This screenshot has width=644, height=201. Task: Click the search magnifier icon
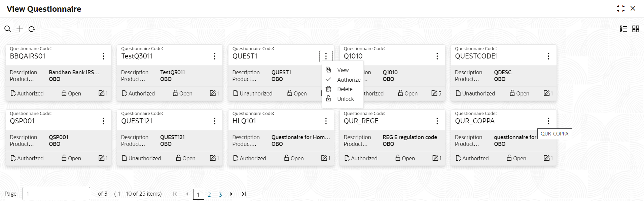tap(7, 29)
